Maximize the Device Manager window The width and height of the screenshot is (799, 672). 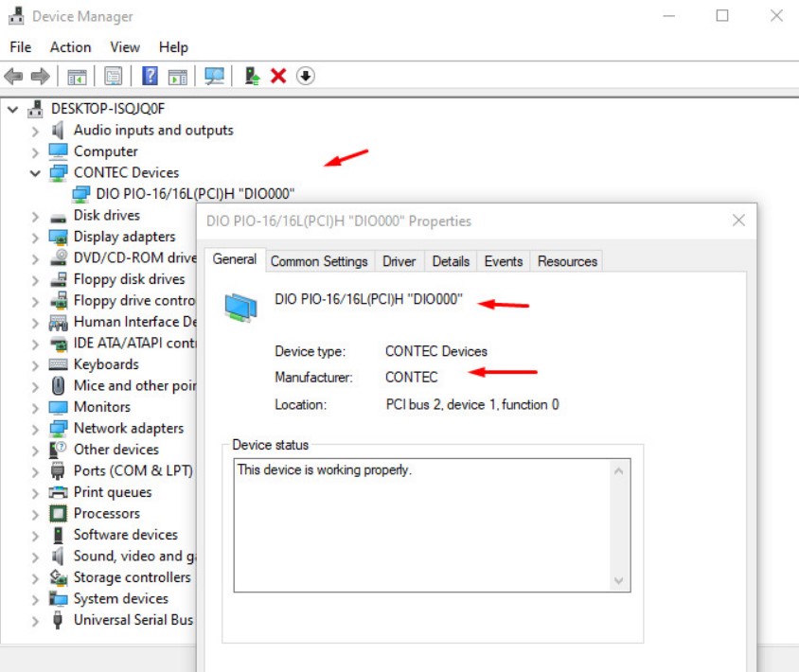click(x=722, y=16)
